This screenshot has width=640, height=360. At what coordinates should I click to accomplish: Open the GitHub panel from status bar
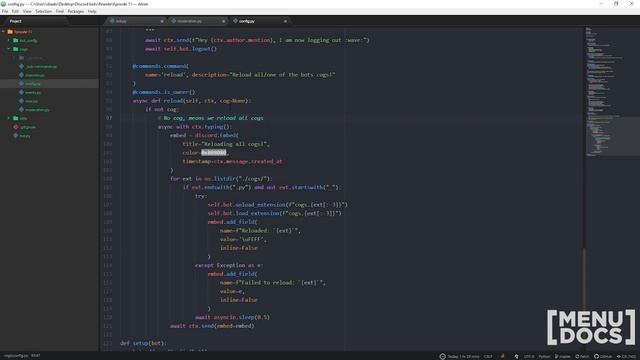tap(603, 356)
